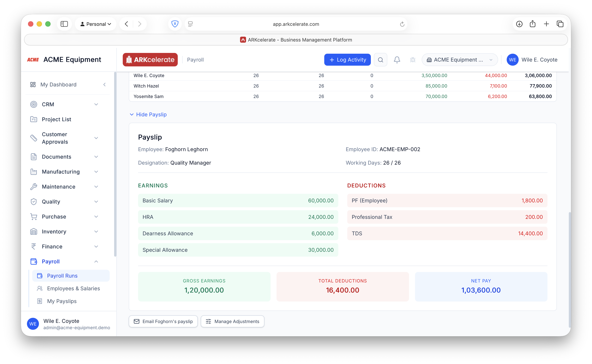Viewport: 592px width, 364px height.
Task: Click the Manufacturing factory icon
Action: click(34, 172)
